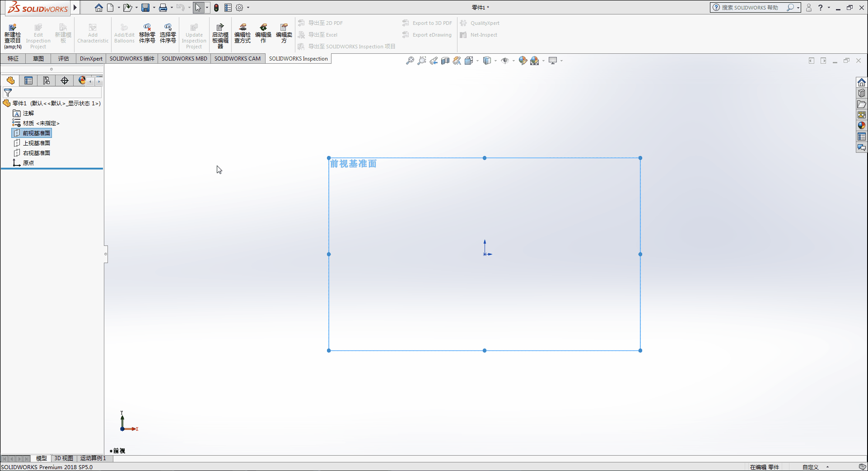Click Remove Balloons (移除零件序号)

click(147, 34)
